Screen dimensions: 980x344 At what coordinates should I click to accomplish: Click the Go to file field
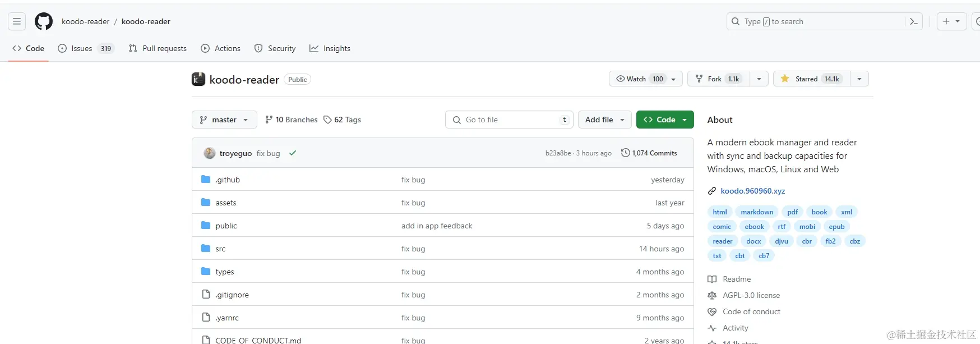coord(509,120)
